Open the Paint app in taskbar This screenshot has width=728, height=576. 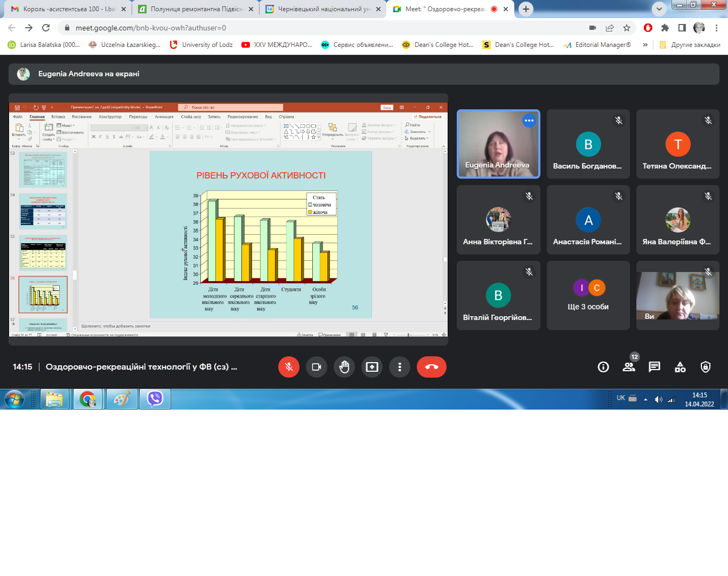[x=122, y=399]
